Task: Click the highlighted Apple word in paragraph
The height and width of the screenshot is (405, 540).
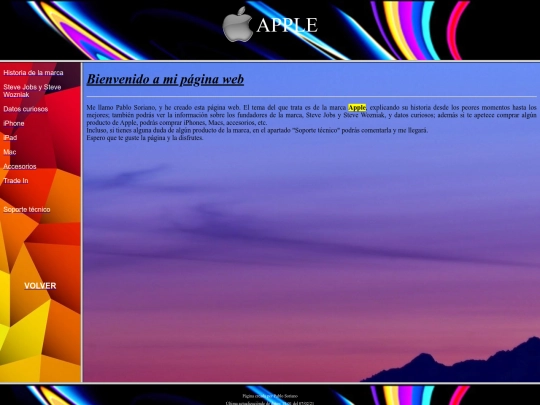Action: point(357,107)
